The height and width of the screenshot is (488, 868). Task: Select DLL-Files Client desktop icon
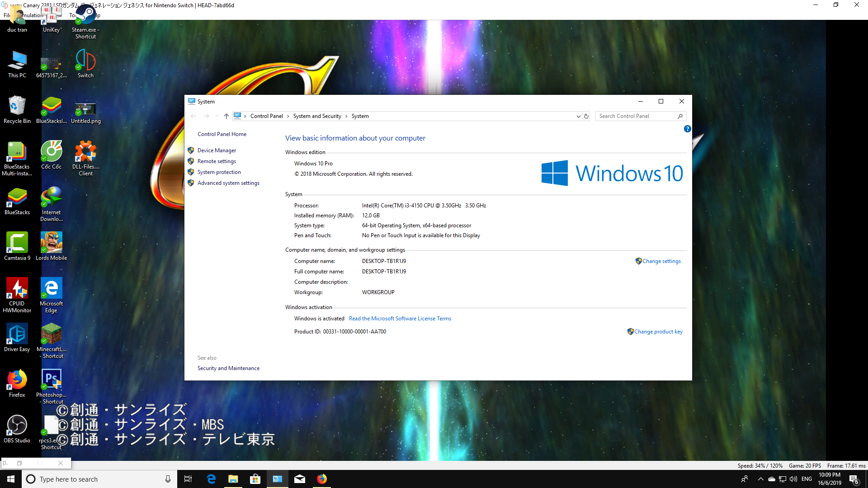point(85,159)
